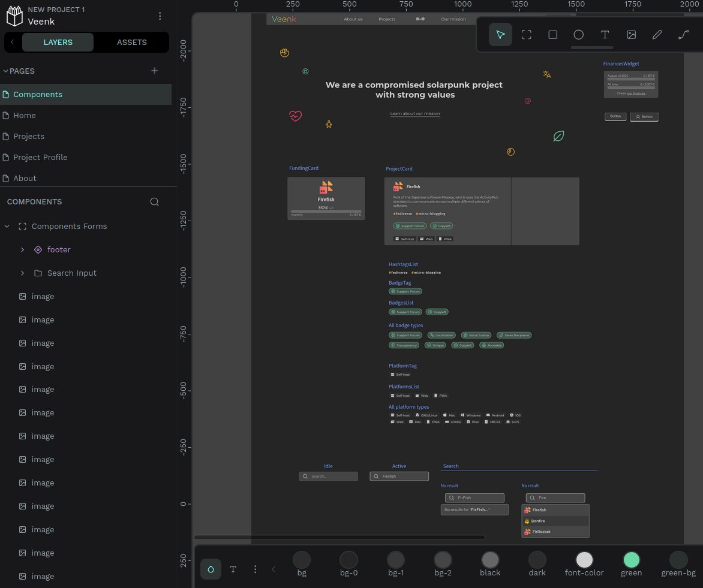Screen dimensions: 703x588
Task: Open the Project Profile page
Action: [40, 157]
